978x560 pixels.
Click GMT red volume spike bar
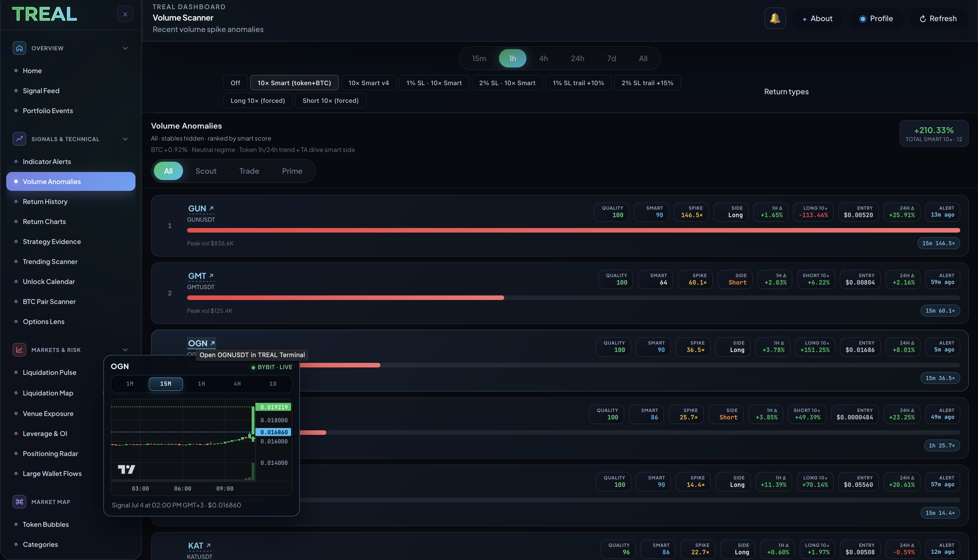[x=345, y=298]
